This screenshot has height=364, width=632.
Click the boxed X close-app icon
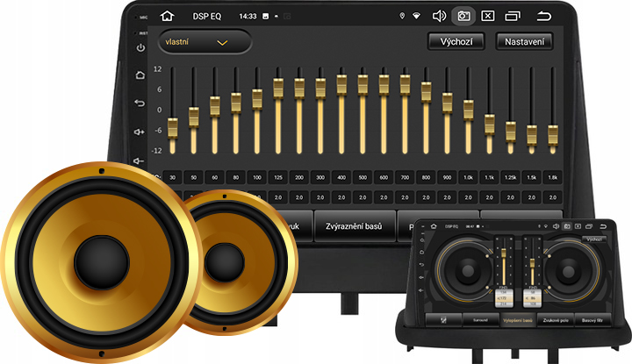488,16
